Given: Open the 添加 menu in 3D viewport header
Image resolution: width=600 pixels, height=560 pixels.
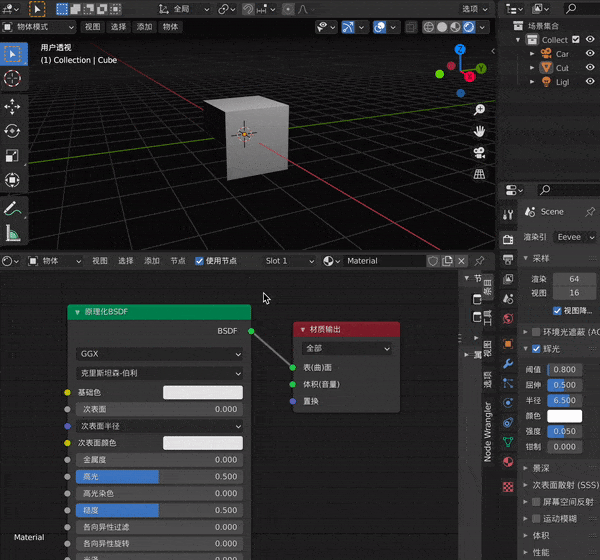Looking at the screenshot, I should click(145, 27).
